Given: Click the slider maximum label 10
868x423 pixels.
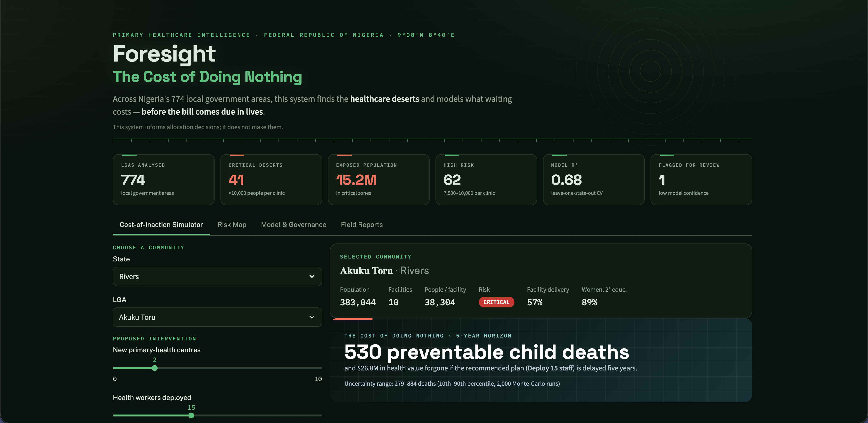Looking at the screenshot, I should (x=318, y=379).
